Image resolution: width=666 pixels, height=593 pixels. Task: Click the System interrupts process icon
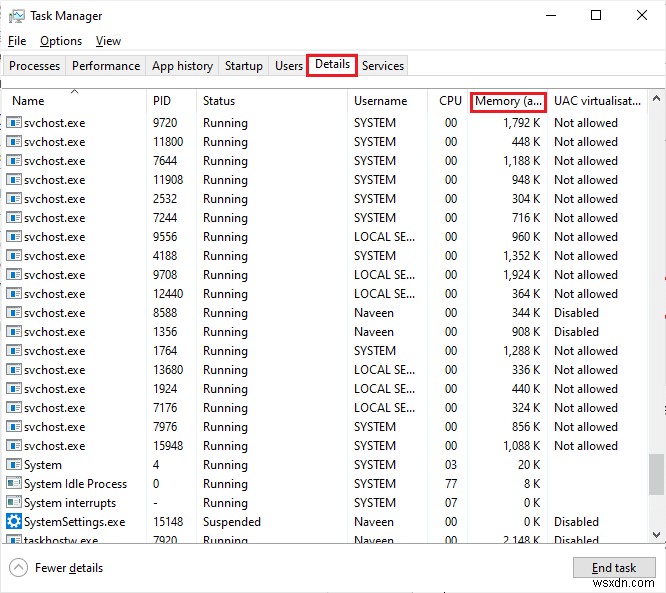pos(14,503)
